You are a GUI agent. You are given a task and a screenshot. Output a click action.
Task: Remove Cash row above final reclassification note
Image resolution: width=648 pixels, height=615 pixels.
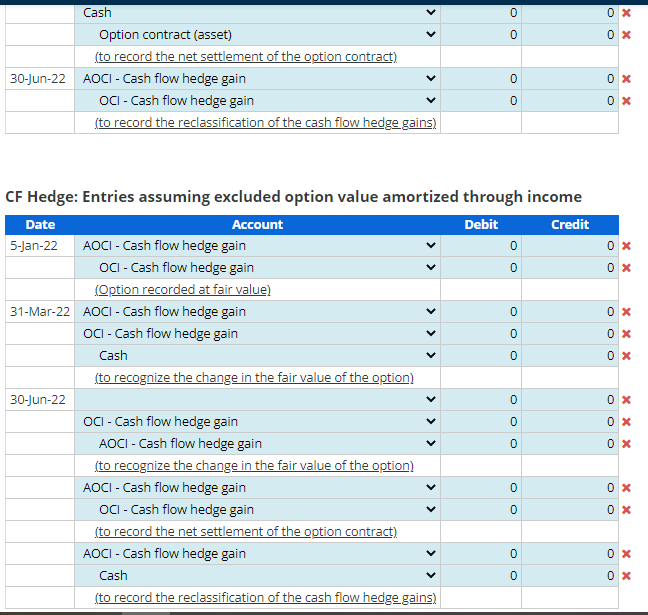[x=626, y=576]
